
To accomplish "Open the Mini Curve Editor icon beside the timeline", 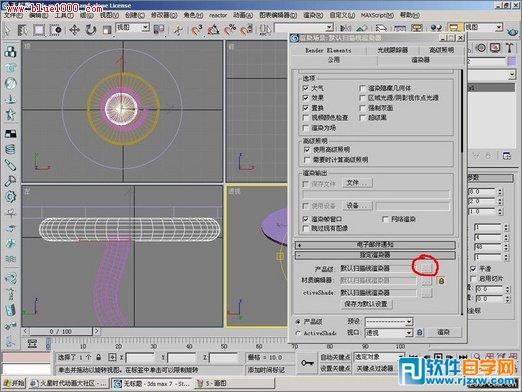I will (x=32, y=343).
